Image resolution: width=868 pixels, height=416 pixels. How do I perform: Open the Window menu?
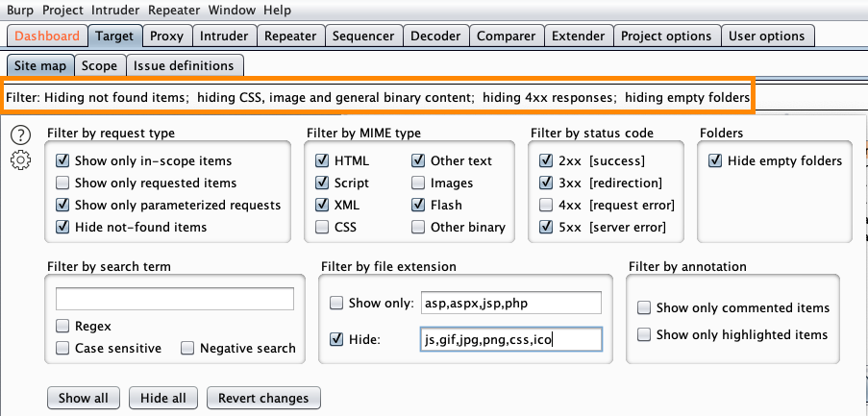coord(232,11)
